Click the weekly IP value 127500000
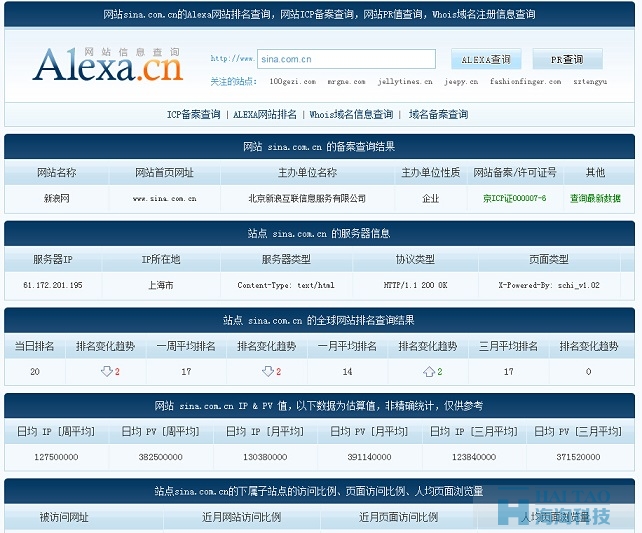The image size is (642, 533). pyautogui.click(x=56, y=457)
